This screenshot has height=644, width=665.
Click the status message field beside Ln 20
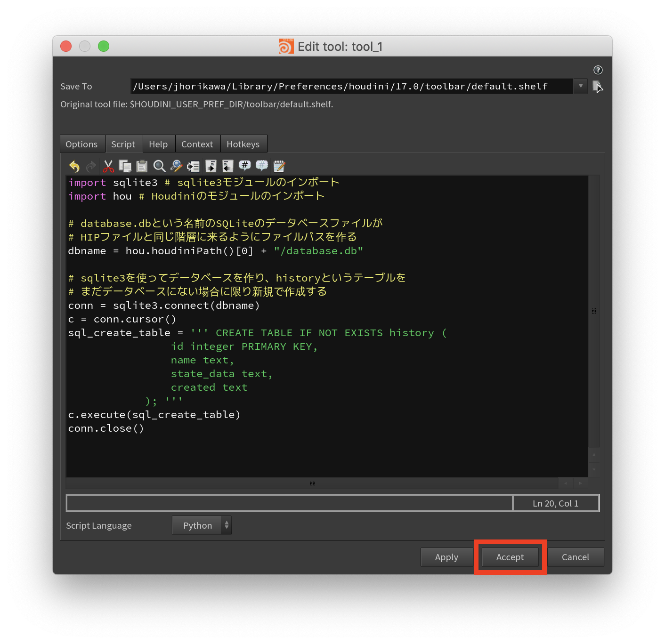click(x=289, y=503)
